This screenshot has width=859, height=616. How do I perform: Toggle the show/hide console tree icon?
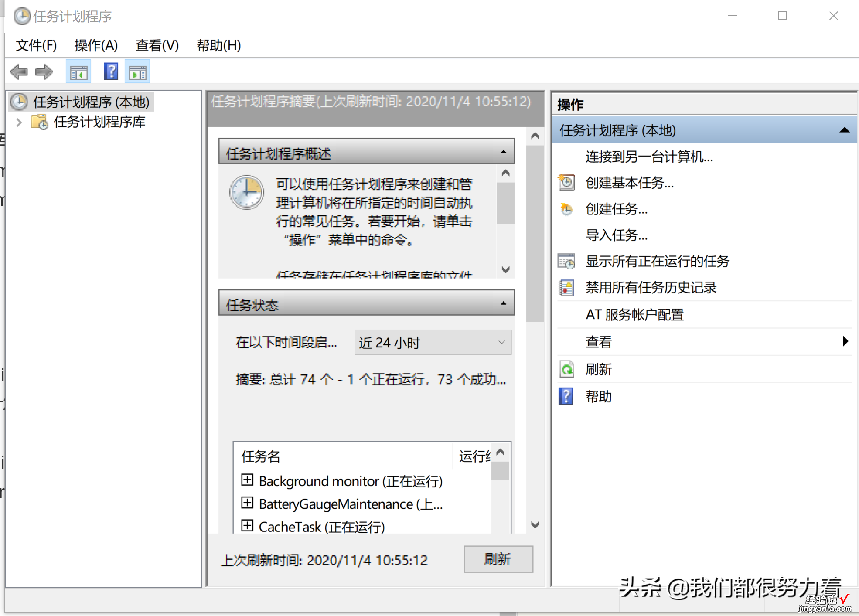point(79,72)
